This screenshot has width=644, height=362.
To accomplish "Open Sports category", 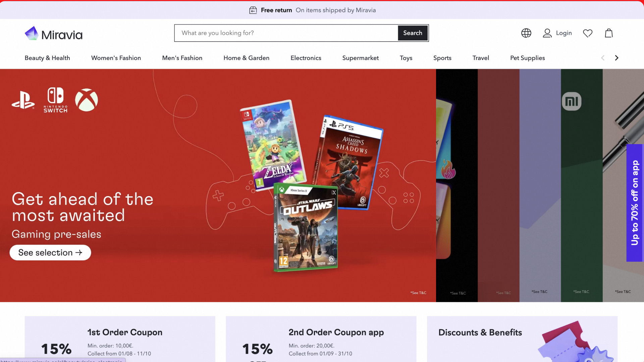I will tap(442, 58).
